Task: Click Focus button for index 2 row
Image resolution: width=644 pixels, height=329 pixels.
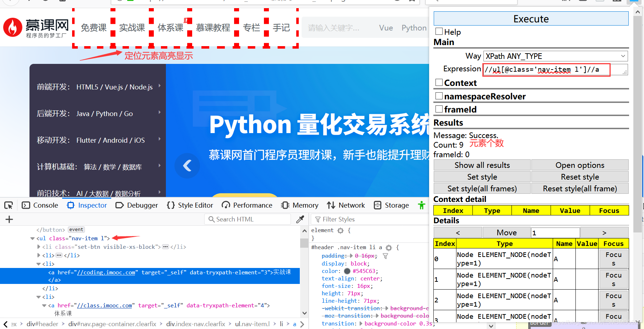Action: (x=613, y=300)
